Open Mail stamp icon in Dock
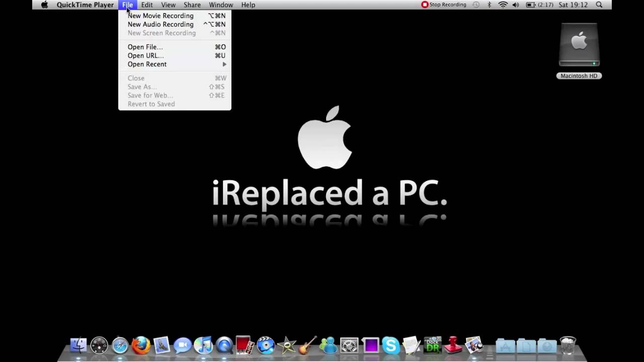Viewport: 644px width, 362px height. coord(162,345)
